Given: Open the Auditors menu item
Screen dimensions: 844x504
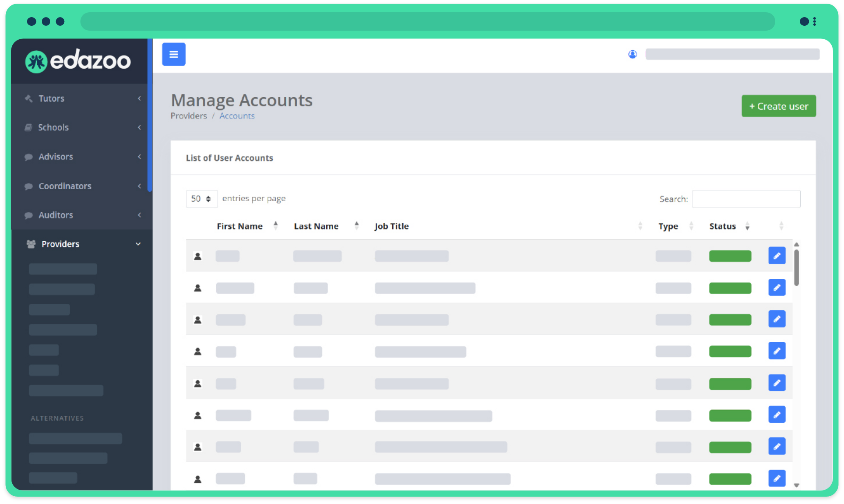Looking at the screenshot, I should click(x=56, y=215).
